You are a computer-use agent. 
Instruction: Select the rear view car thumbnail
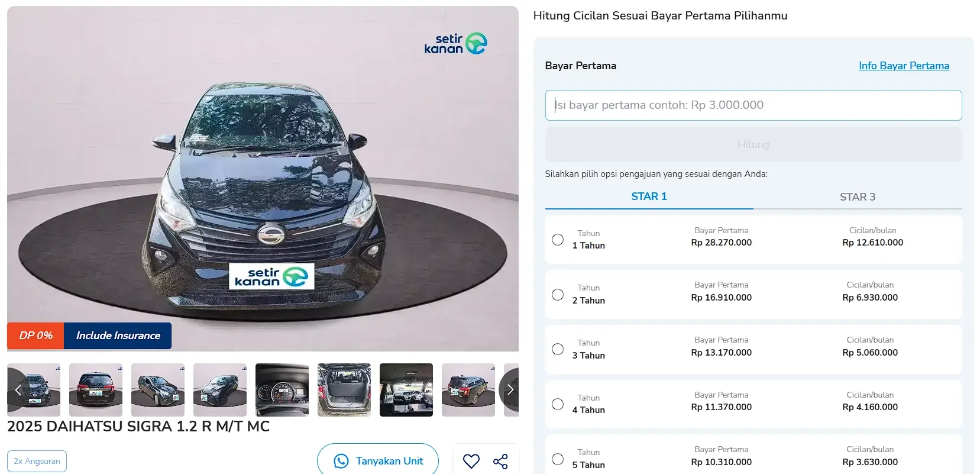coord(96,390)
